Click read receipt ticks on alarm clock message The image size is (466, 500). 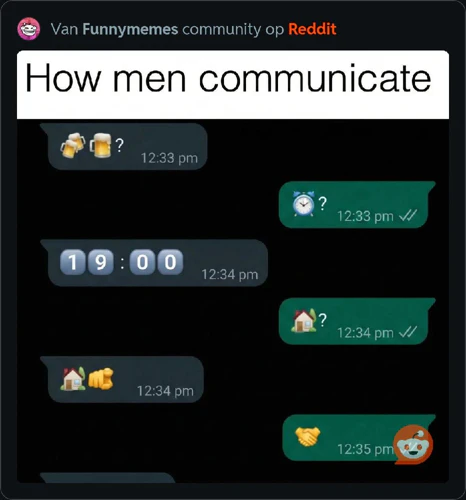click(x=408, y=216)
